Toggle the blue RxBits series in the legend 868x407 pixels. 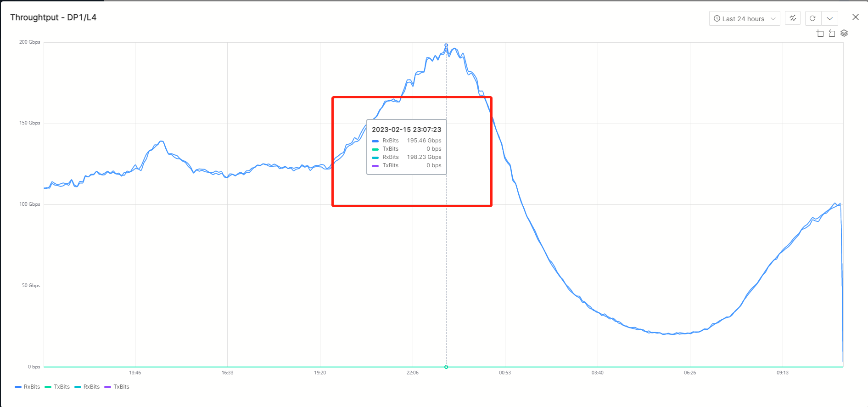[x=28, y=387]
